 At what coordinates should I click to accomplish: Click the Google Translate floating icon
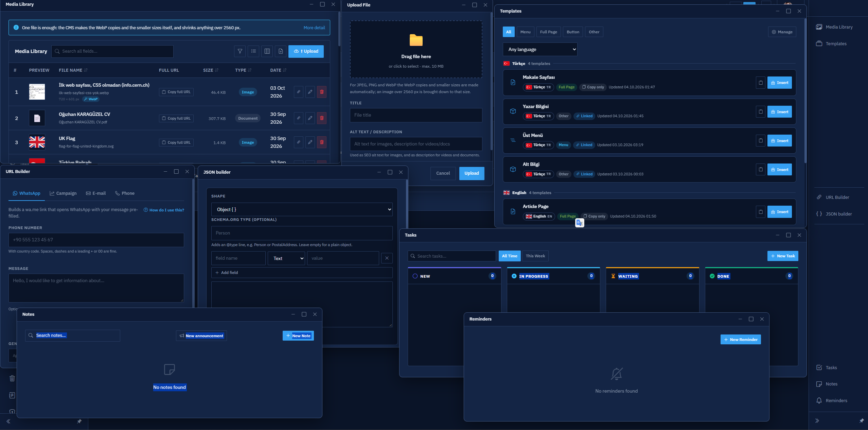(580, 223)
